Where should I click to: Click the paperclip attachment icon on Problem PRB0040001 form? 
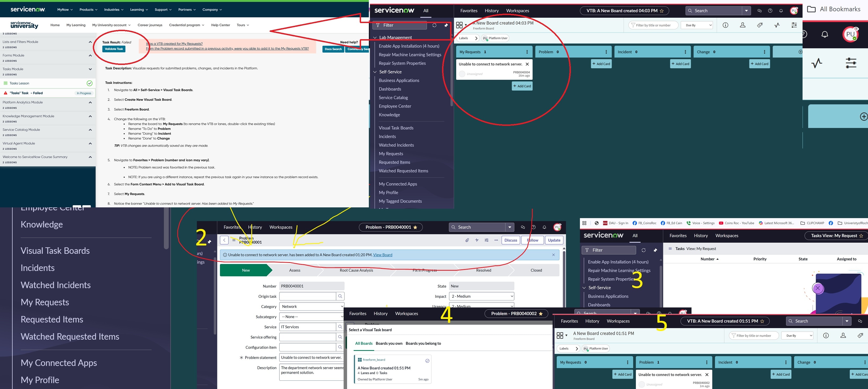467,240
